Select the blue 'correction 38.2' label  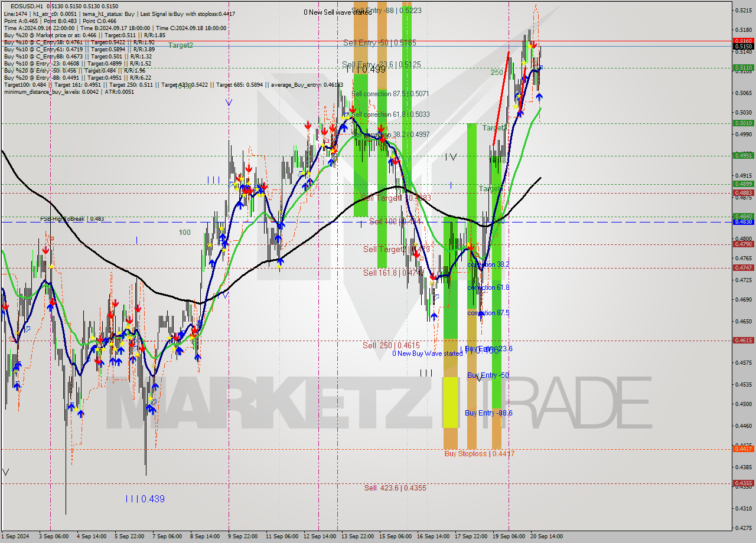coord(488,264)
